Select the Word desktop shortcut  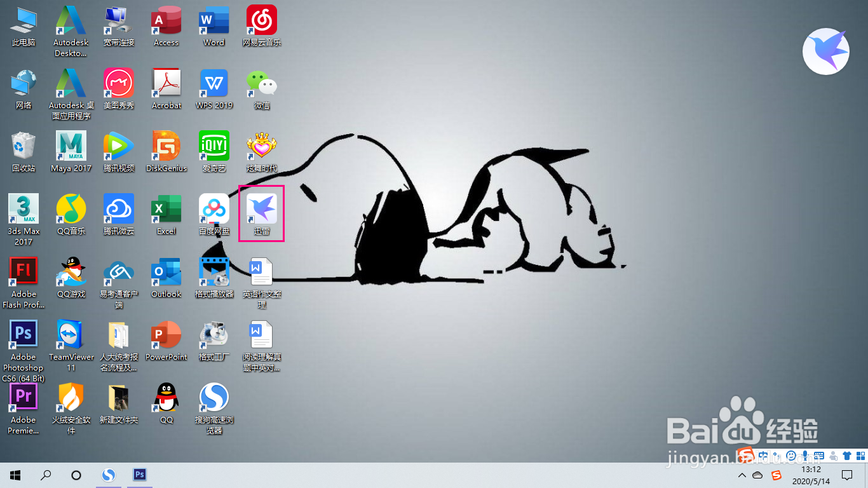click(214, 27)
